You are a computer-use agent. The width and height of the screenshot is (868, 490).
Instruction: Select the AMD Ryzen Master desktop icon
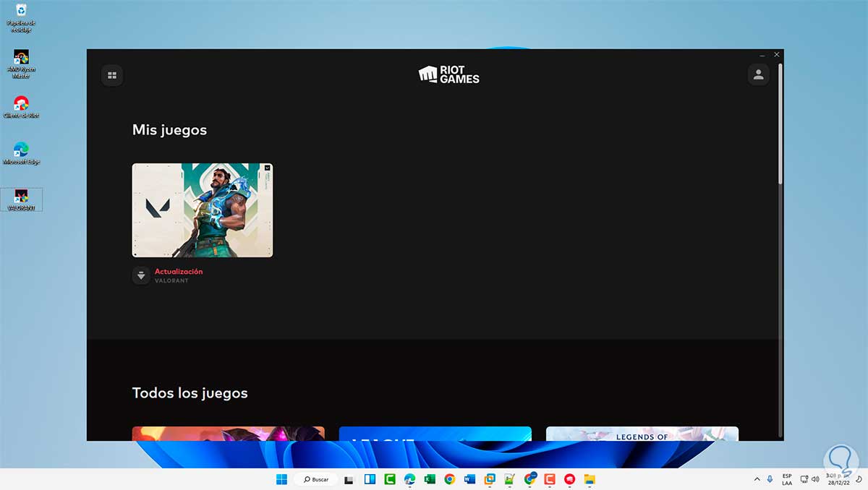pyautogui.click(x=21, y=64)
